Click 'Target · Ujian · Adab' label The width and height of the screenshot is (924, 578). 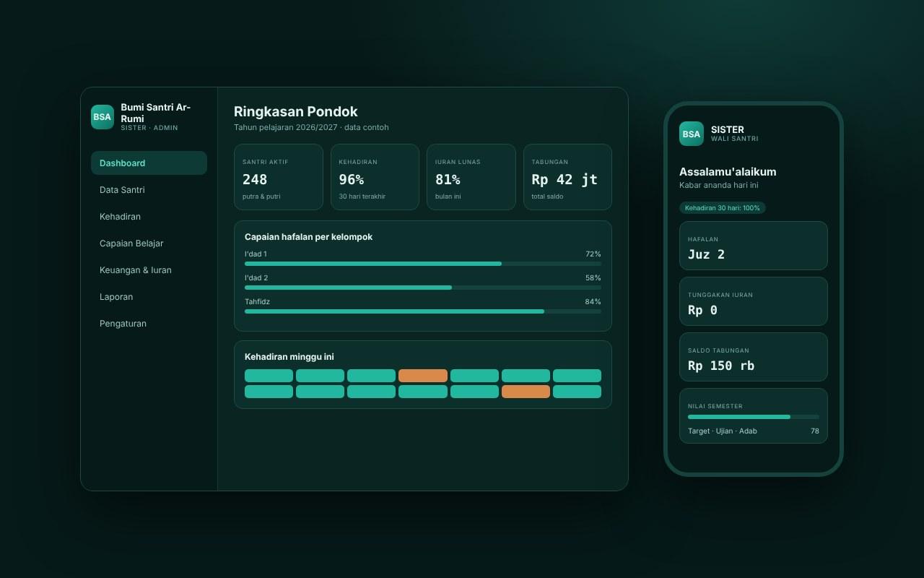tap(723, 431)
